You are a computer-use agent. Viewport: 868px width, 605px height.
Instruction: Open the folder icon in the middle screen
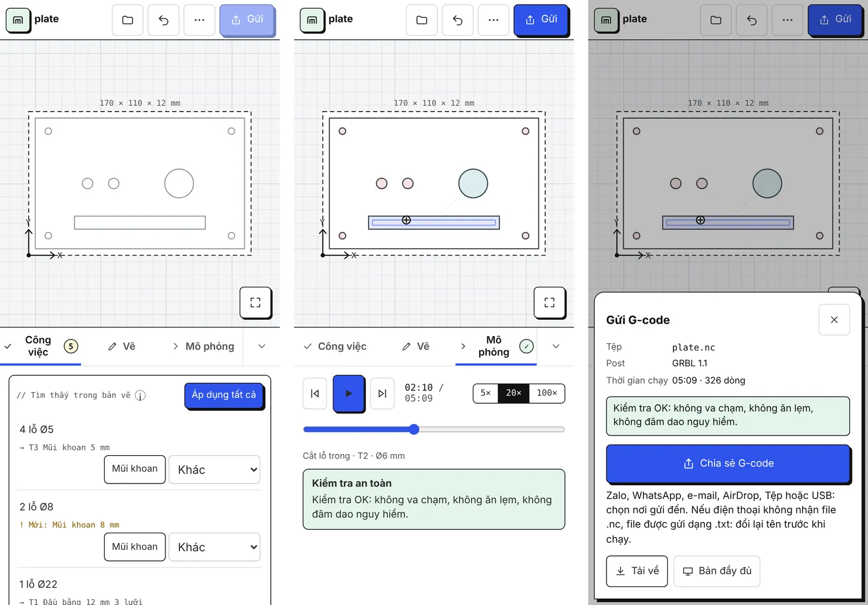(x=421, y=20)
